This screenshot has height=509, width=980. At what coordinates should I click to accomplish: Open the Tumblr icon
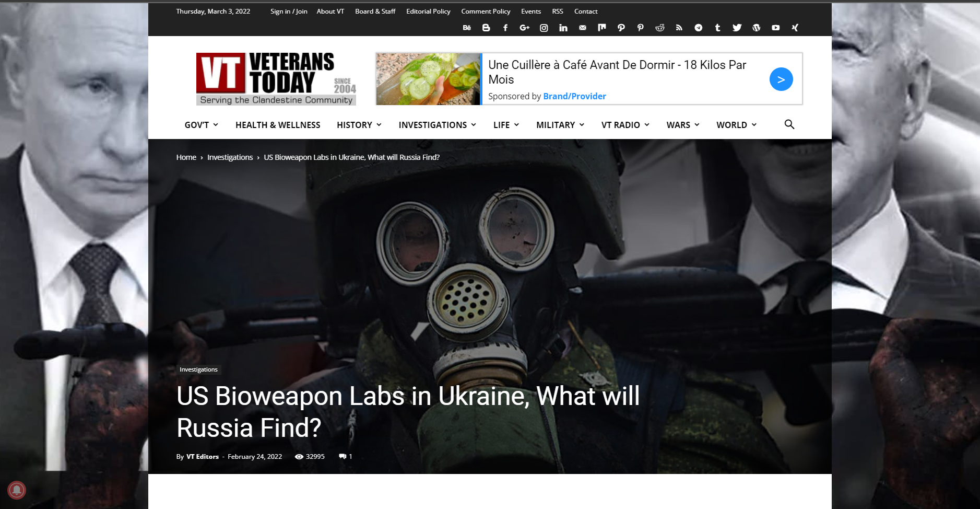(x=718, y=28)
